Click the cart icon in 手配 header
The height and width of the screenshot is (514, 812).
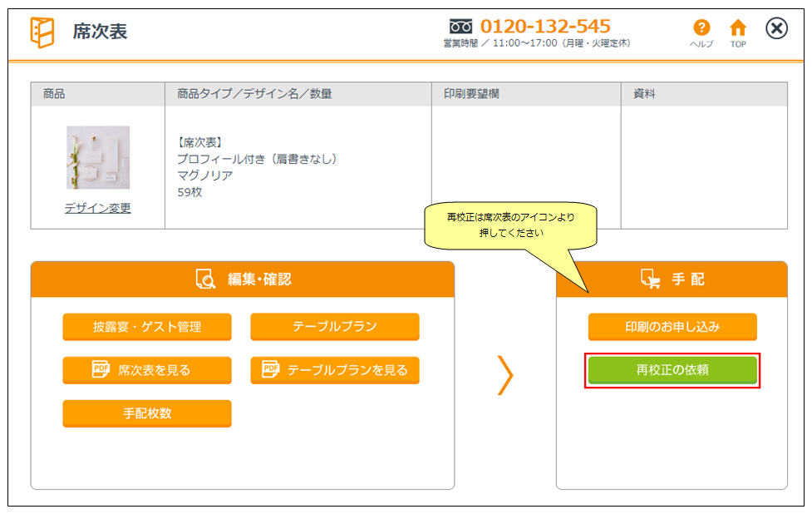[x=651, y=279]
